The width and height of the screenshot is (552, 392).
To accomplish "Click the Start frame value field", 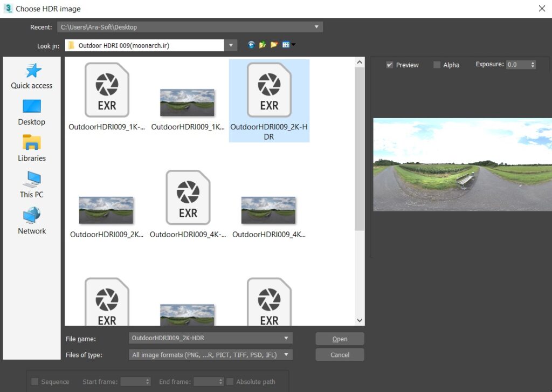I will tap(133, 381).
